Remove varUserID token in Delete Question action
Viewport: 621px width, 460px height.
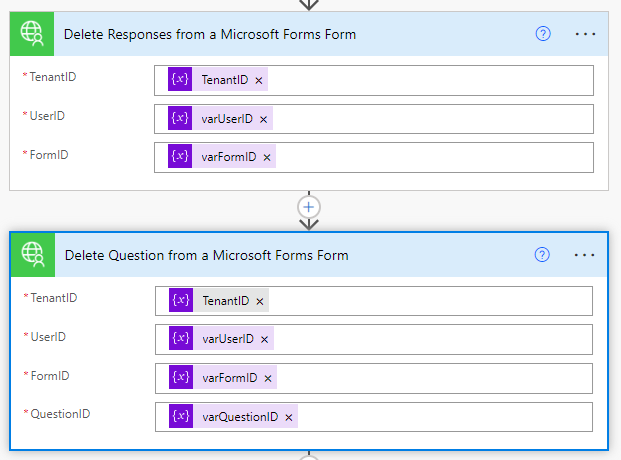tap(265, 340)
